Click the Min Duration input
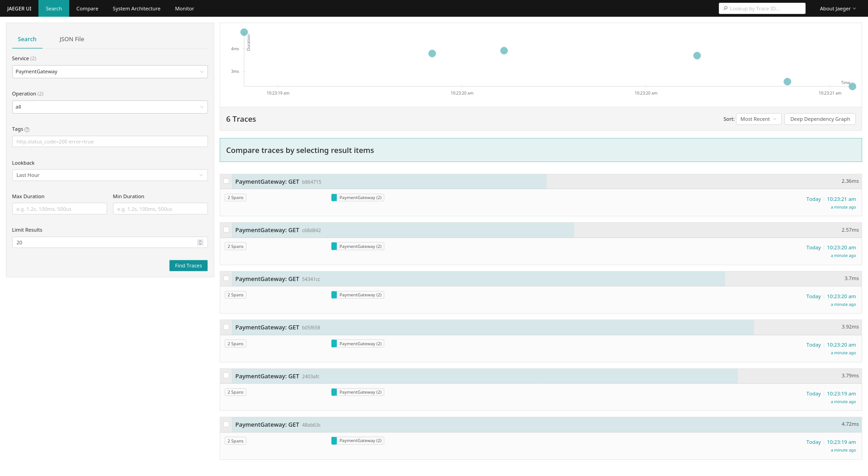Screen dimensions: 868x476 tap(160, 209)
